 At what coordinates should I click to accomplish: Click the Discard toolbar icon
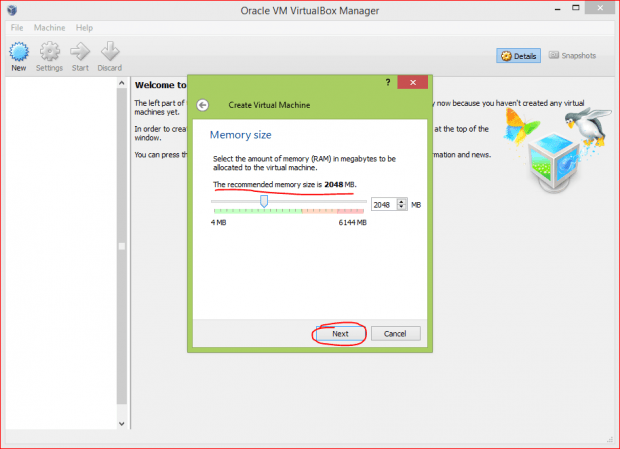click(x=110, y=52)
